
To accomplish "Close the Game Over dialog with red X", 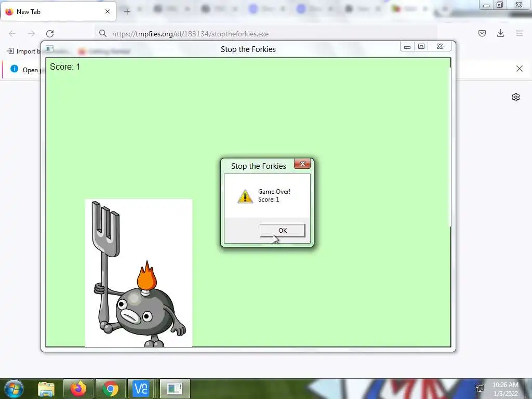I will [302, 164].
